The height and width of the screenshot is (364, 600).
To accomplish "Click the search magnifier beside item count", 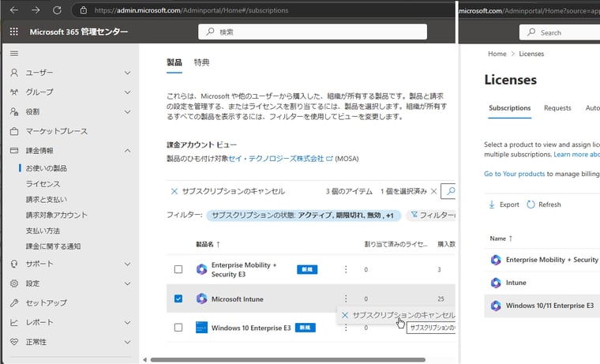I will (451, 190).
